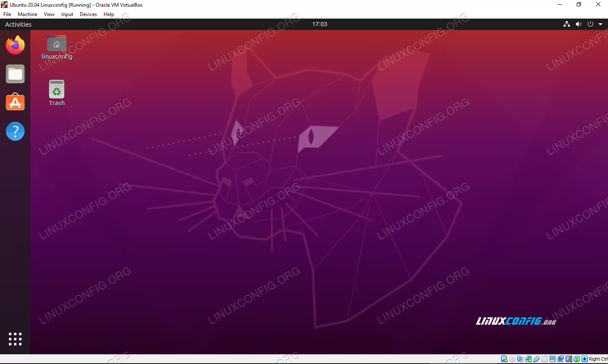Click the Right Ctrl host key label
Image resolution: width=608 pixels, height=364 pixels.
598,359
